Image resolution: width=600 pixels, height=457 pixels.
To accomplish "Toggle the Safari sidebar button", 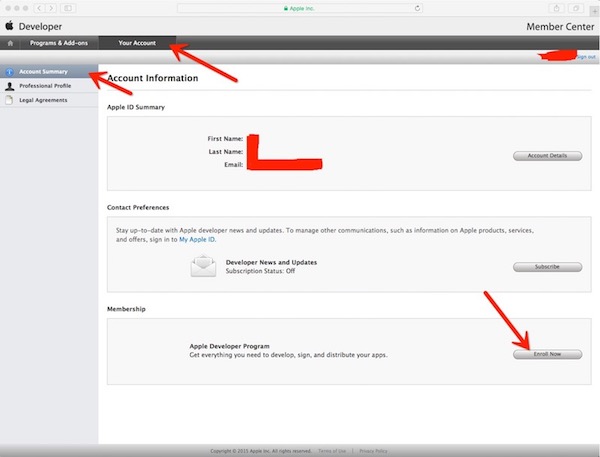I will (x=68, y=7).
